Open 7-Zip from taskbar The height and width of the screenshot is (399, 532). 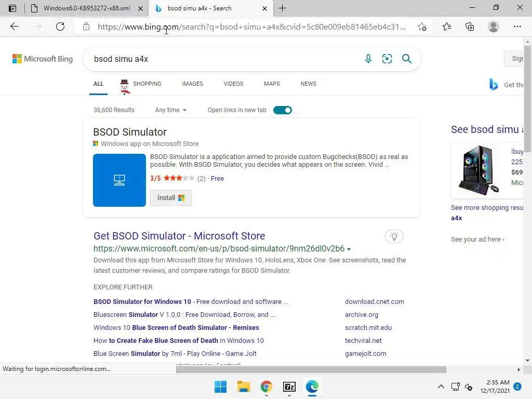point(289,387)
